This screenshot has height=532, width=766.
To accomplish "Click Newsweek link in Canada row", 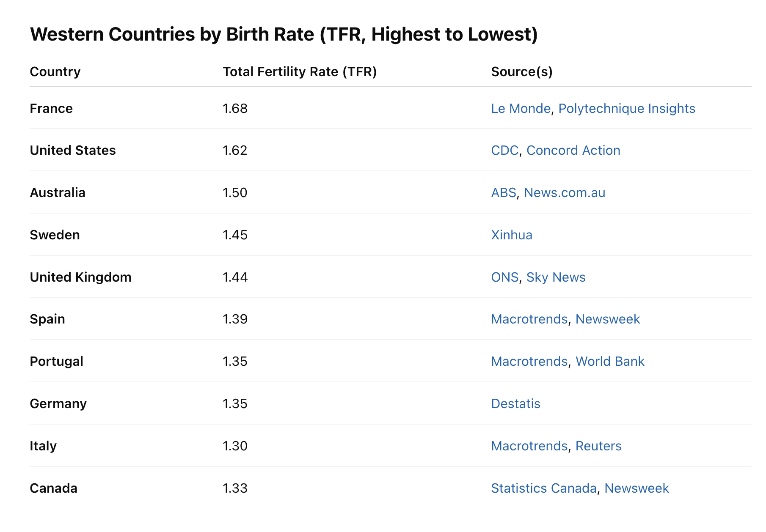I will [x=636, y=488].
